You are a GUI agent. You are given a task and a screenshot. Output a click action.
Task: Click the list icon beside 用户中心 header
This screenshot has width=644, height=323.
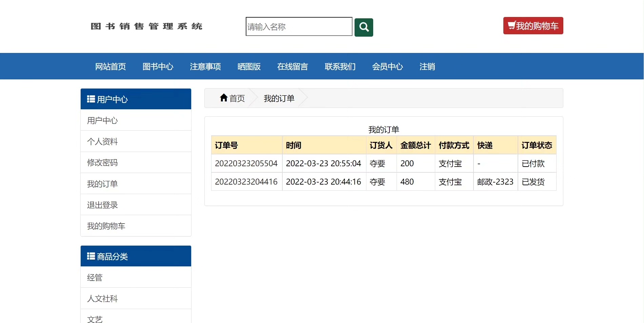pos(91,99)
